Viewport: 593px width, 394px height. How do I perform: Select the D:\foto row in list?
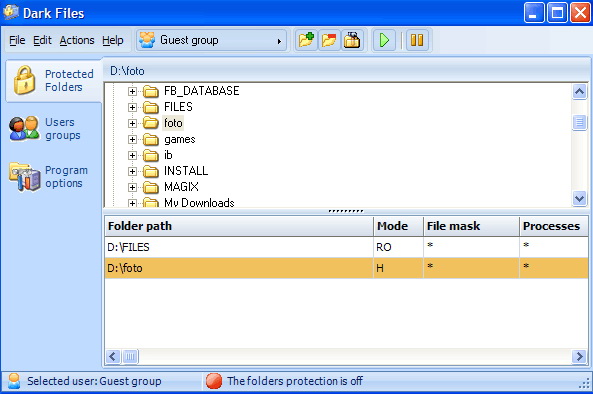(x=346, y=268)
